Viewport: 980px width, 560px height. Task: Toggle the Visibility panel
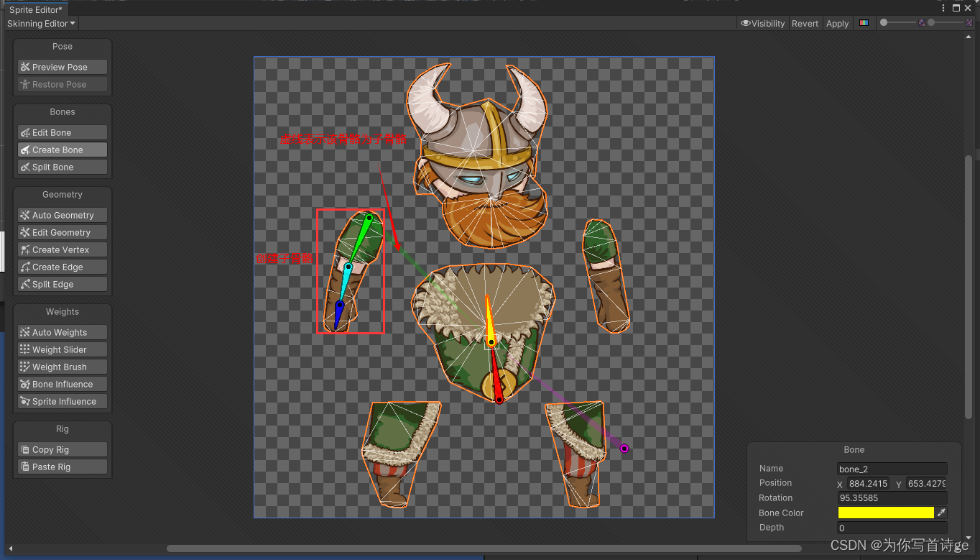763,23
